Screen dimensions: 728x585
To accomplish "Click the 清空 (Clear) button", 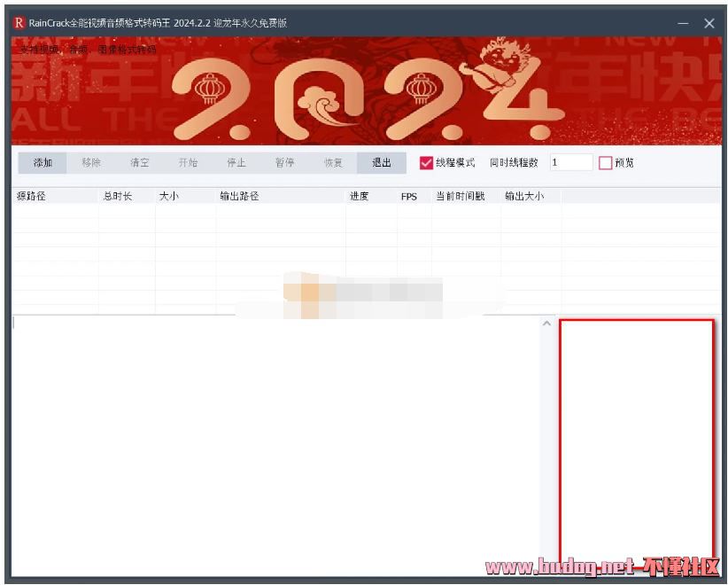I will [139, 162].
